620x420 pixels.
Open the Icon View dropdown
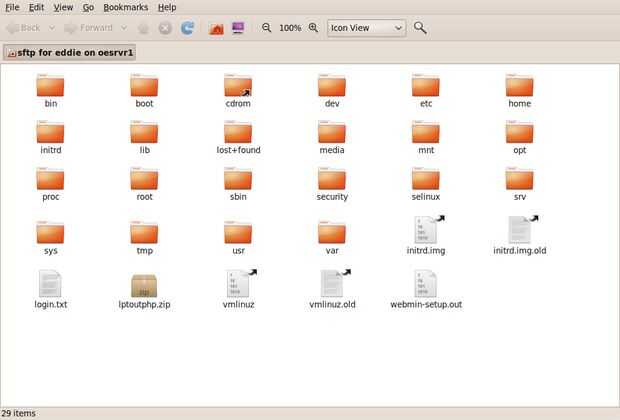(x=367, y=28)
